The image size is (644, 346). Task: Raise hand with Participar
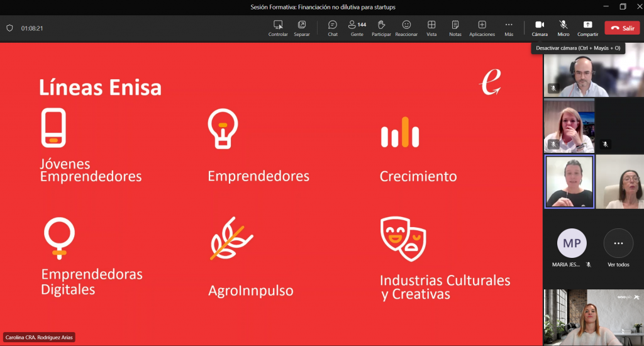point(381,28)
